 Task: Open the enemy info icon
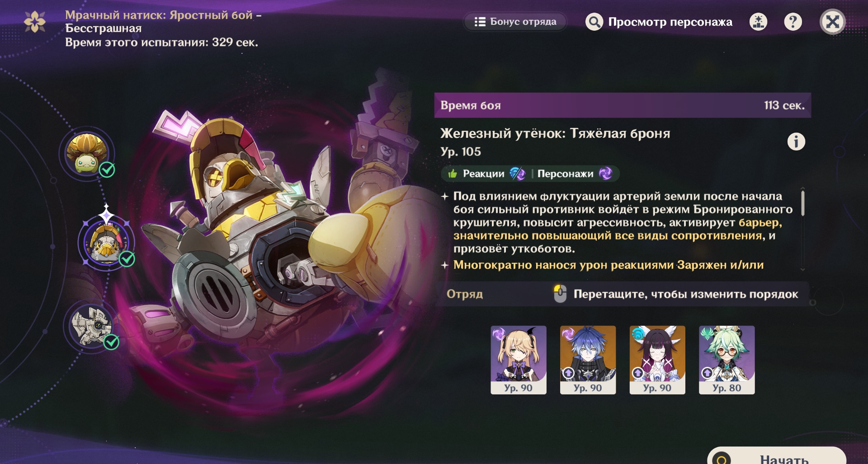(x=796, y=142)
